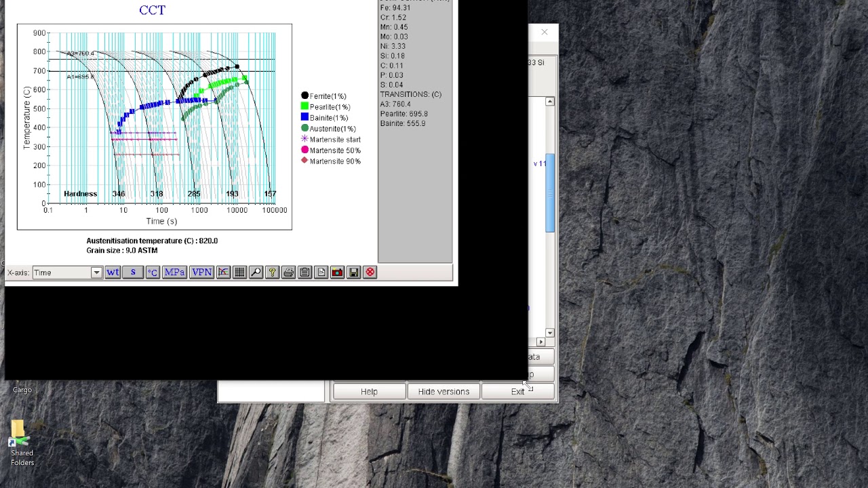Screen dimensions: 868x488
Task: Click the Temperature (C) axis label
Action: [27, 118]
